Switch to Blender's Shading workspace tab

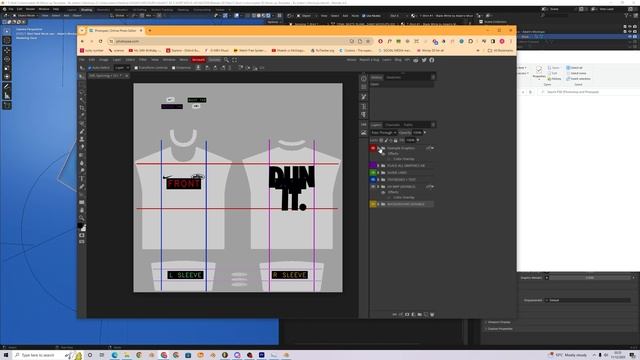(x=87, y=9)
